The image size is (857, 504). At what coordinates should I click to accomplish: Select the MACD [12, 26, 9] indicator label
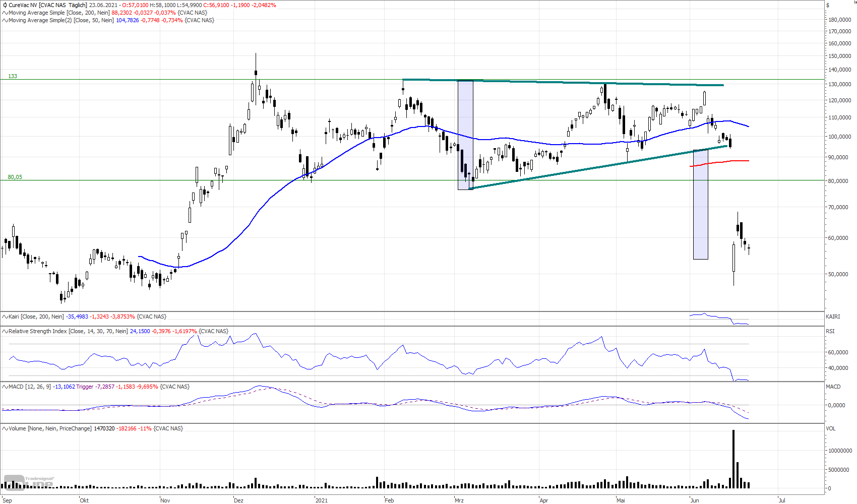pyautogui.click(x=30, y=387)
